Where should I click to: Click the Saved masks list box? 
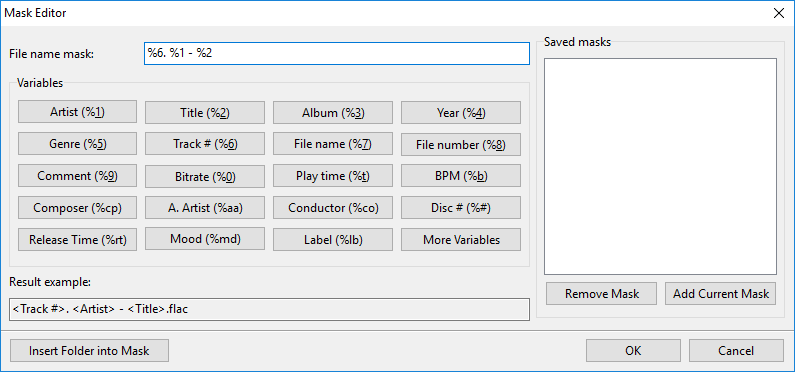point(660,166)
